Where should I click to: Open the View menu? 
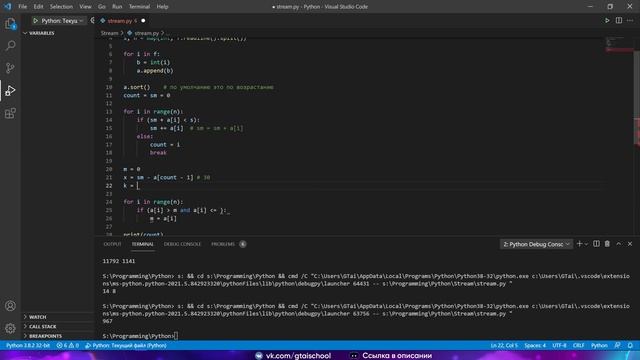pyautogui.click(x=85, y=7)
